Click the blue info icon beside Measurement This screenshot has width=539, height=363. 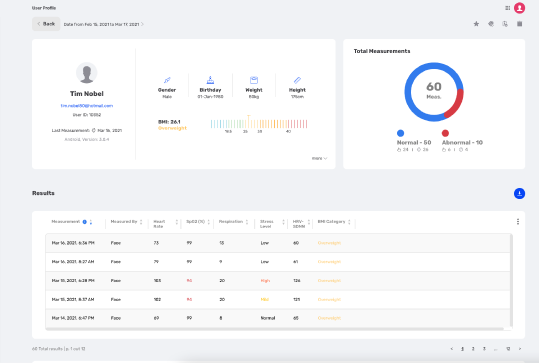pyautogui.click(x=85, y=222)
